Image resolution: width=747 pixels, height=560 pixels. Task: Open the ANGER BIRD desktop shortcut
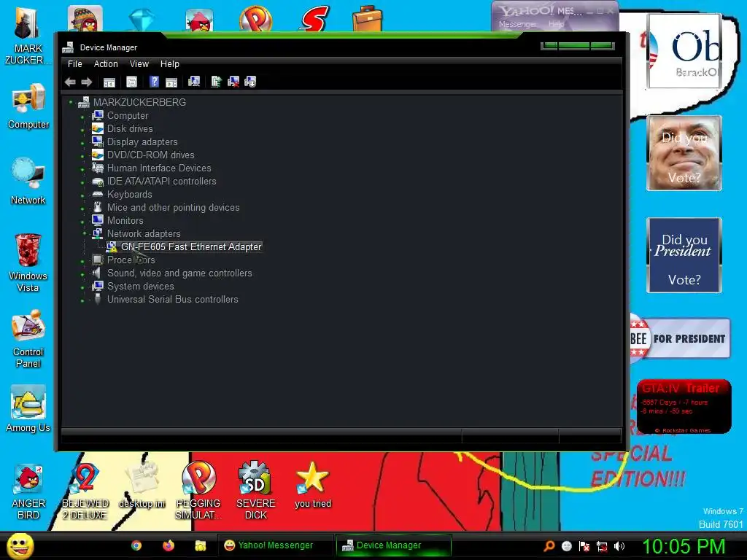(28, 491)
